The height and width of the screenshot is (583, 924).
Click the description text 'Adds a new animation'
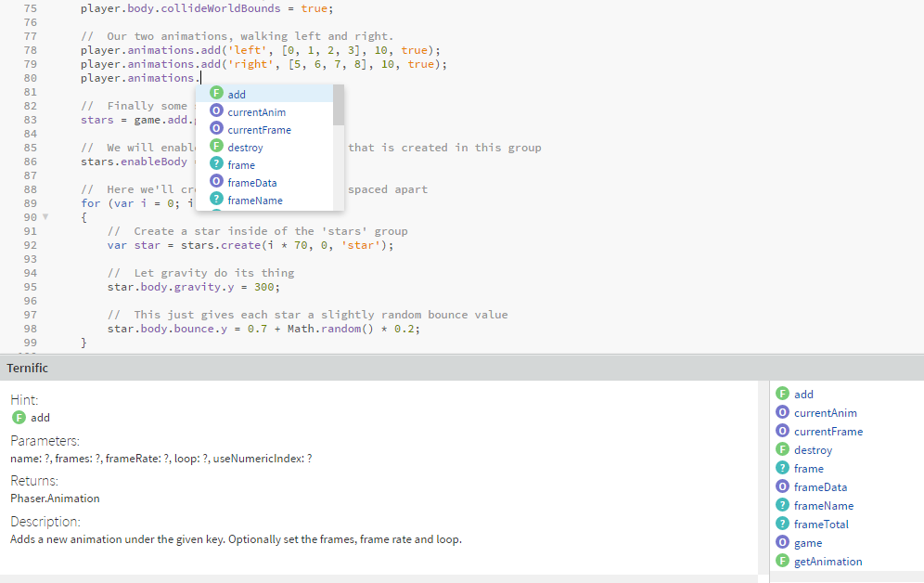[236, 539]
